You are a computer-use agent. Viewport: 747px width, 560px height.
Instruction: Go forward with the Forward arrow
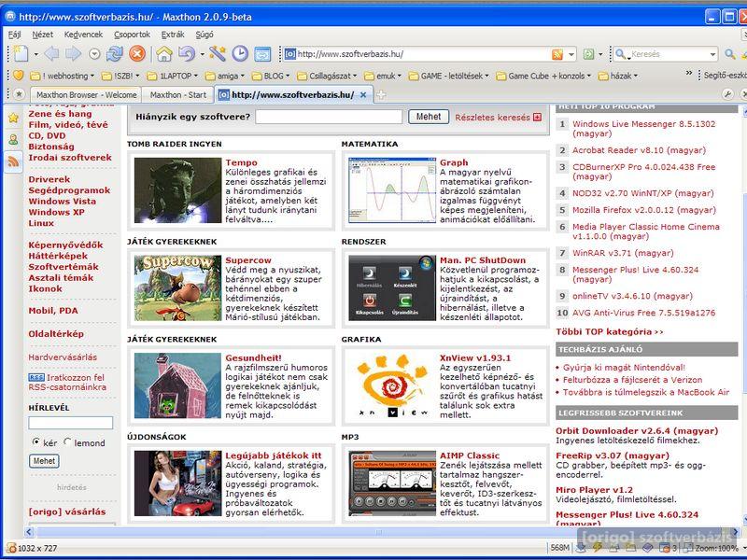click(73, 54)
